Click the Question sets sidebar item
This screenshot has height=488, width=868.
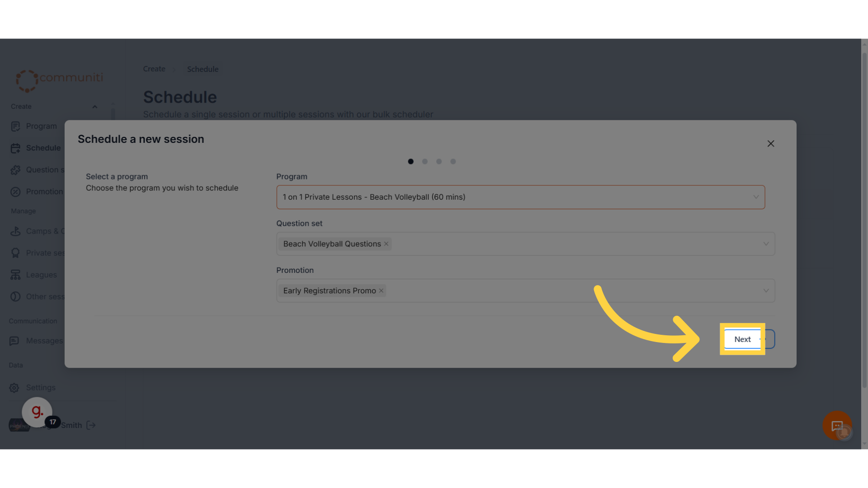[x=45, y=170]
